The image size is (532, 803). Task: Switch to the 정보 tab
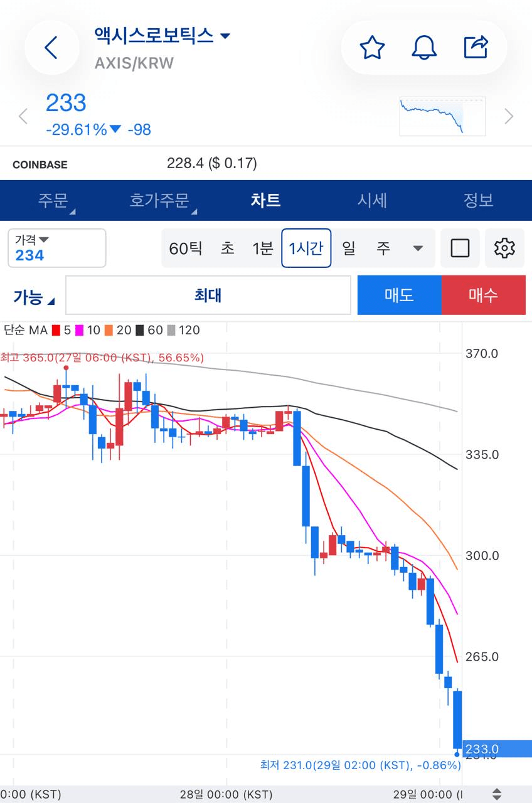point(479,200)
